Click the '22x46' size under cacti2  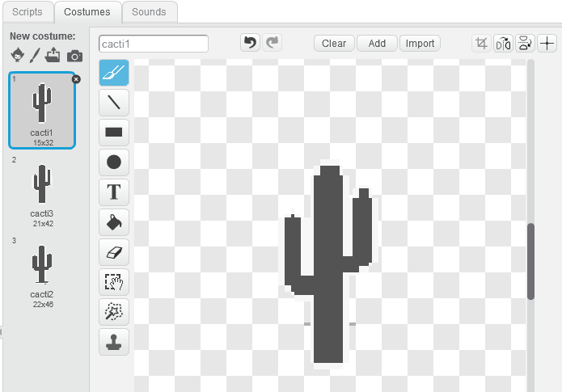pyautogui.click(x=43, y=304)
